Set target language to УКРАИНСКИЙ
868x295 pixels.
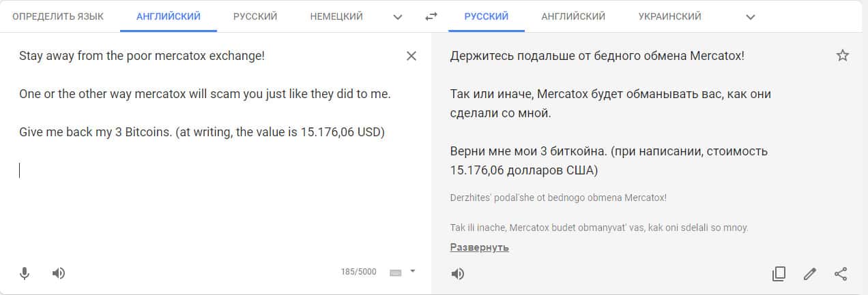pyautogui.click(x=669, y=16)
